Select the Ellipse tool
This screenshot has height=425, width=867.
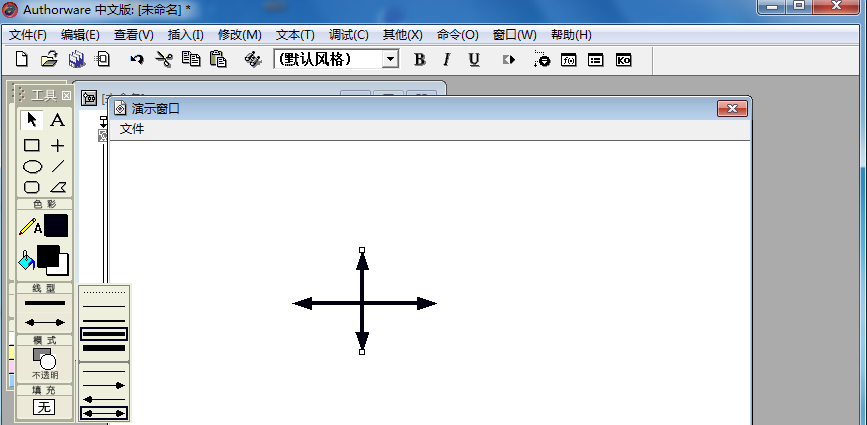pos(32,166)
